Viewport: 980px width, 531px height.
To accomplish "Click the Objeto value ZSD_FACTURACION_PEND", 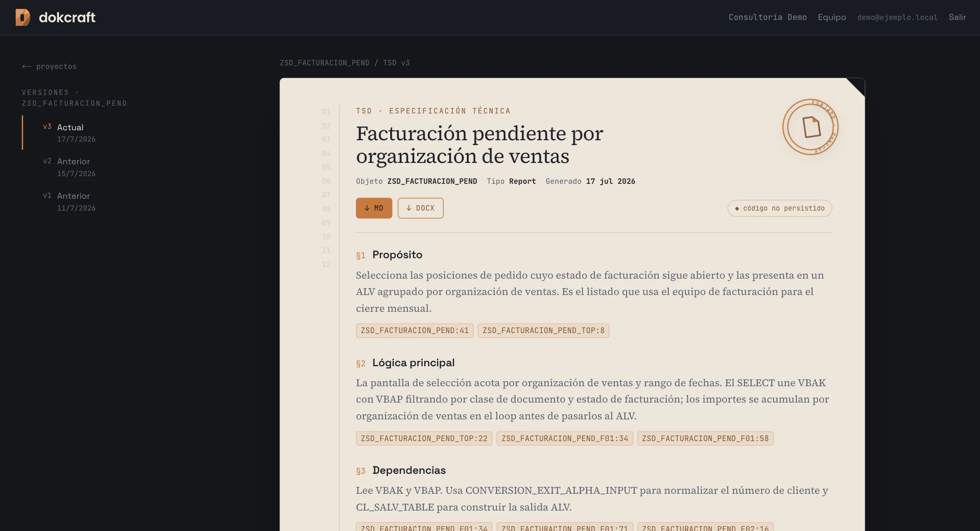I will tap(432, 181).
